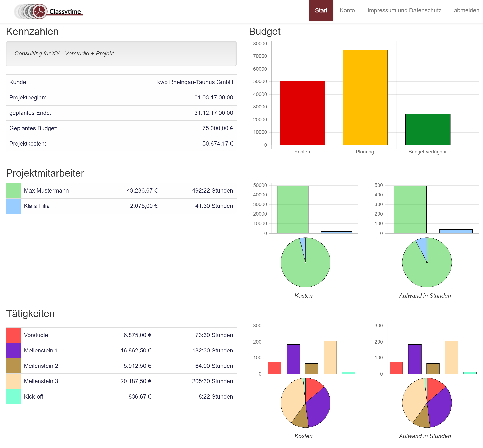Image resolution: width=483 pixels, height=448 pixels.
Task: Click the Tätigkeiten Aufwand in Stunden pie chart
Action: [427, 403]
